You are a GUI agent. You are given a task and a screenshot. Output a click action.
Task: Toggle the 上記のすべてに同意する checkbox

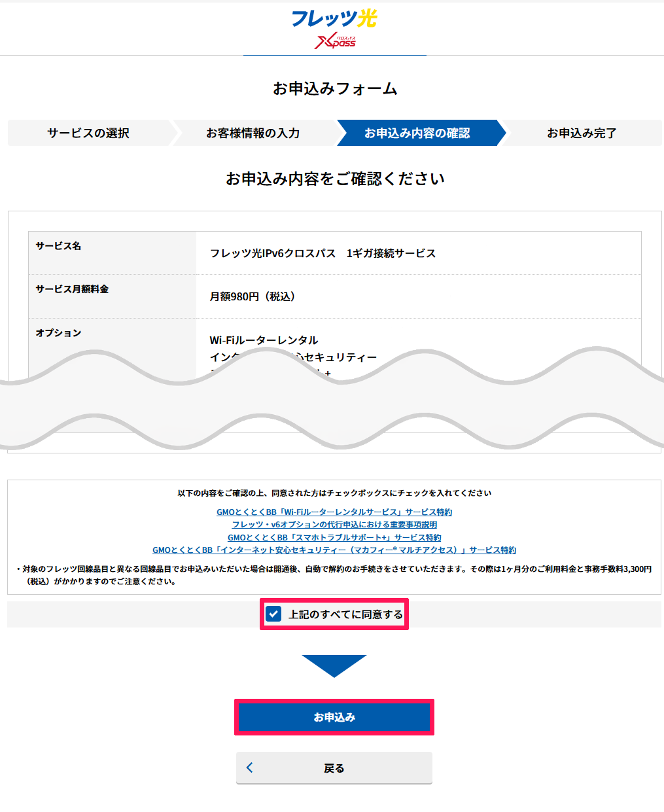(x=273, y=614)
